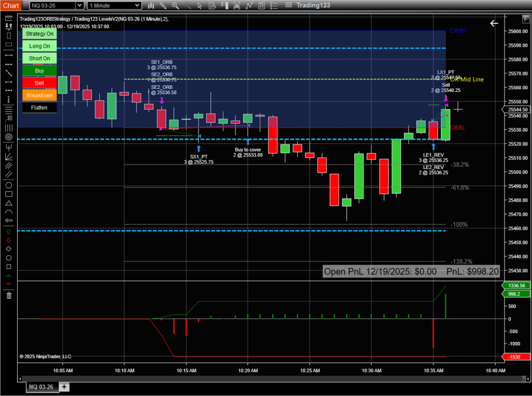Click the plus to add a new chart tab
Viewport: 532px width, 396px height.
[x=63, y=387]
